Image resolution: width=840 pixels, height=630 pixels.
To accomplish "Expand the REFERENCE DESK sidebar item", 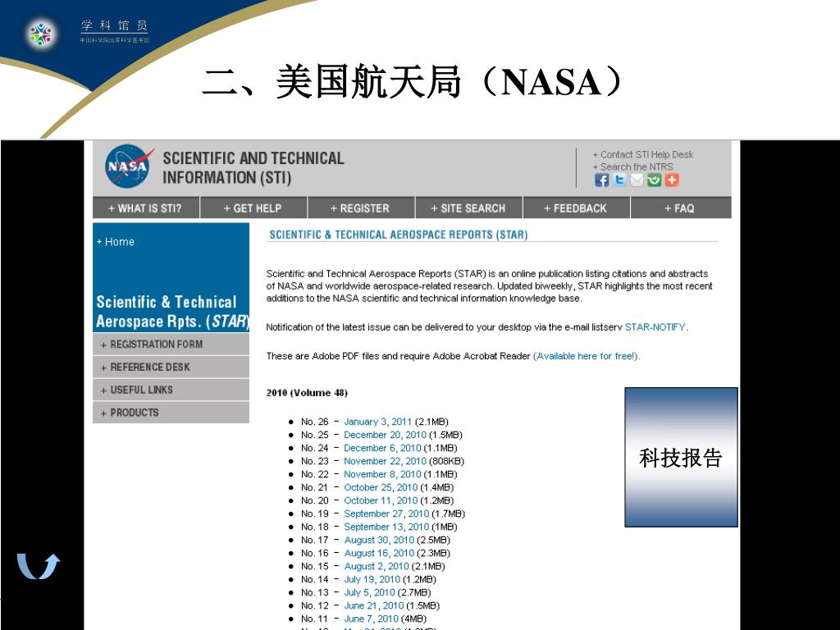I will pyautogui.click(x=171, y=367).
